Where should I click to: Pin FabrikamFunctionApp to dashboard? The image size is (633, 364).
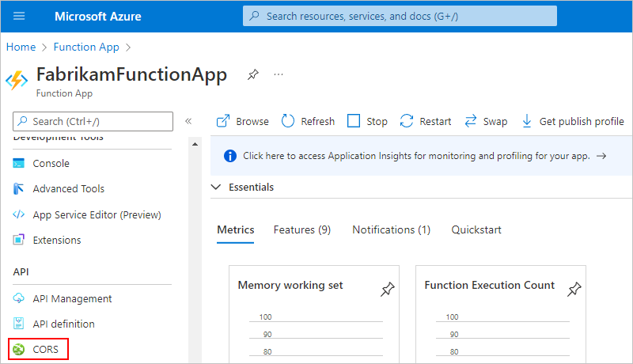click(252, 74)
